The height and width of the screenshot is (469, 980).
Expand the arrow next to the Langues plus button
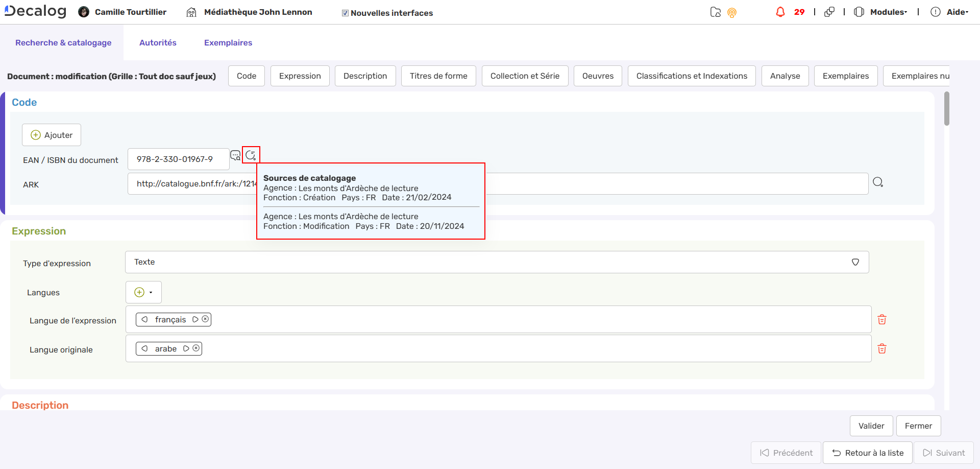(151, 292)
